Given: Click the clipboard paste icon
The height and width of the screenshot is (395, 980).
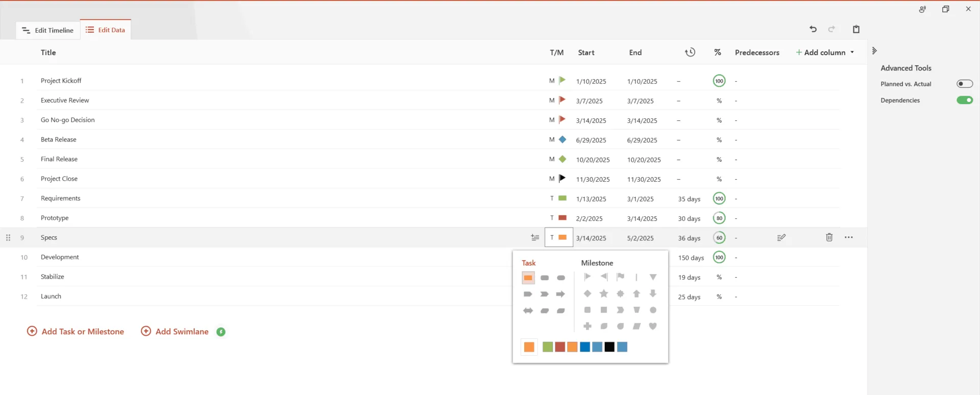Looking at the screenshot, I should 856,29.
